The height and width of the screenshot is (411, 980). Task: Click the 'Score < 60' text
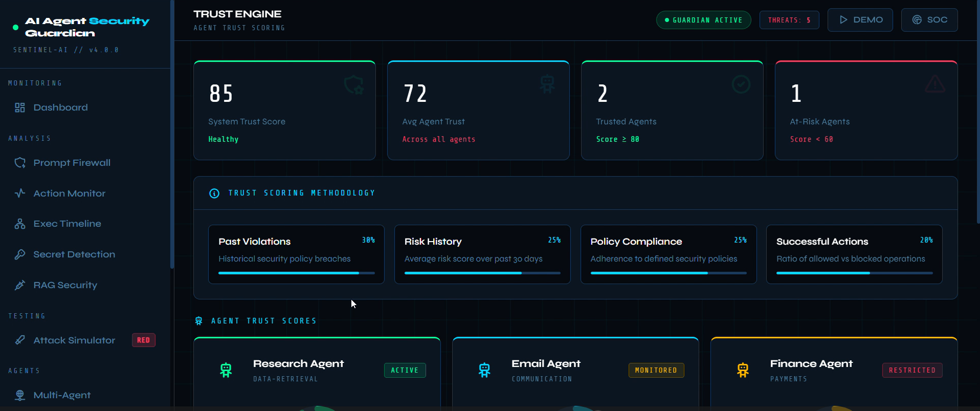click(x=812, y=139)
